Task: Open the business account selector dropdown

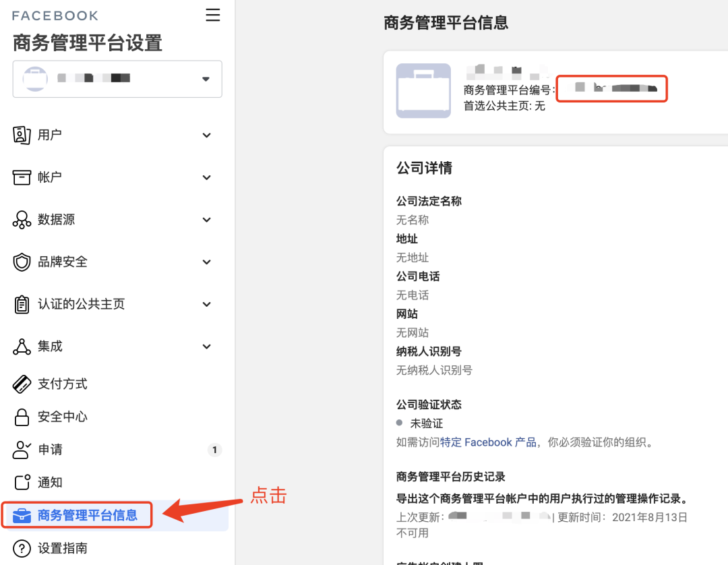Action: 117,79
